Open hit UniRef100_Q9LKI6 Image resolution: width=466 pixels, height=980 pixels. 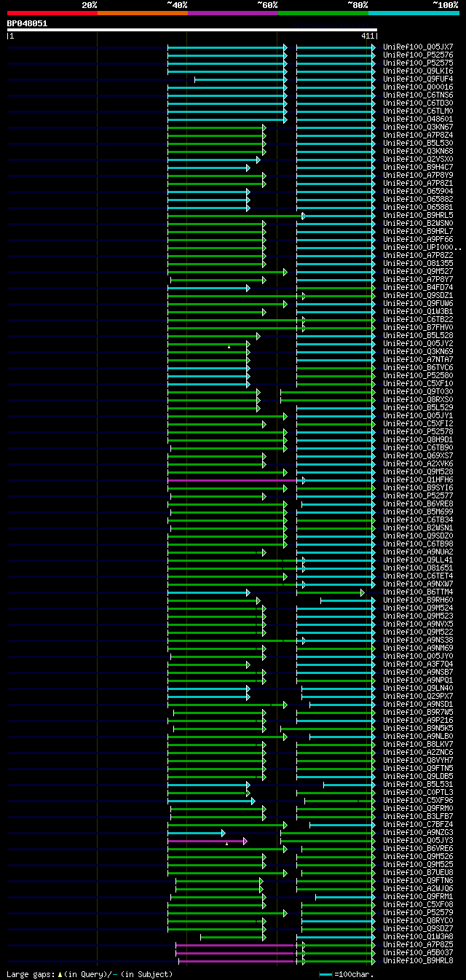point(418,71)
